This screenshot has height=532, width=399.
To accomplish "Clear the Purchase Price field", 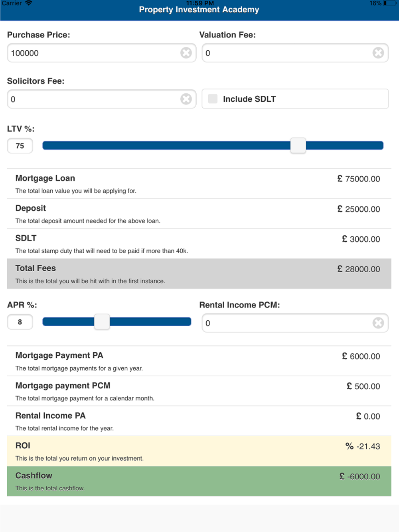I will tap(186, 53).
